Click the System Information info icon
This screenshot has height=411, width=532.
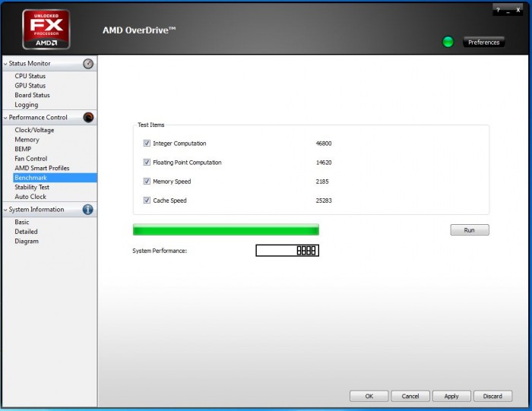point(88,210)
